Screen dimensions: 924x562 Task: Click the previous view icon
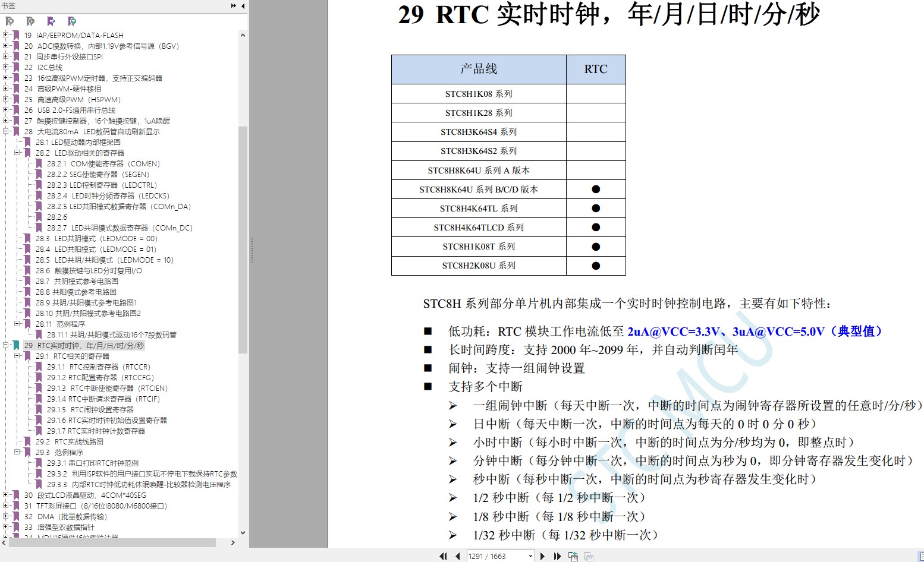click(x=573, y=556)
